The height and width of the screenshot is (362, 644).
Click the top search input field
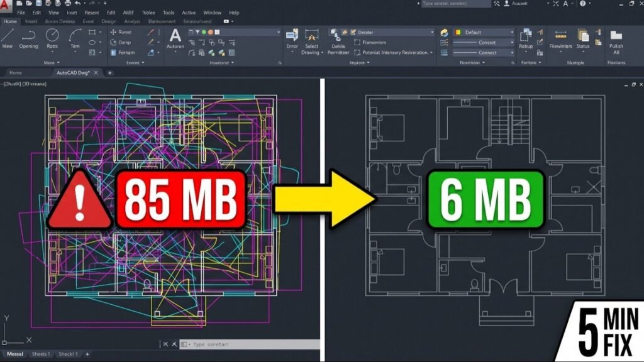(x=455, y=3)
